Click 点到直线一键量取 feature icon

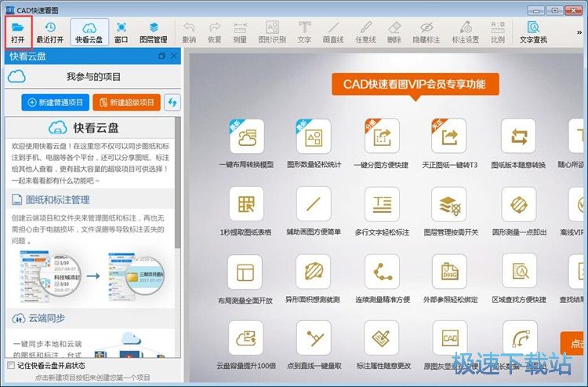pos(314,338)
